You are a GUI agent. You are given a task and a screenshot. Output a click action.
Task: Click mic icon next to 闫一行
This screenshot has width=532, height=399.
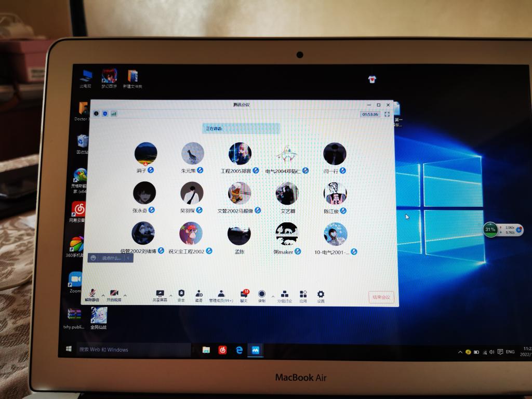coord(343,170)
